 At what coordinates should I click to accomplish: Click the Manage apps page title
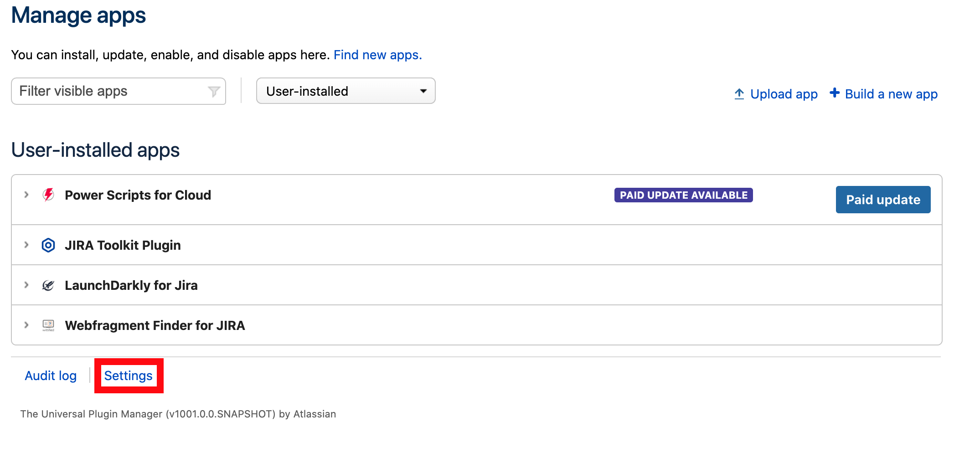[78, 15]
